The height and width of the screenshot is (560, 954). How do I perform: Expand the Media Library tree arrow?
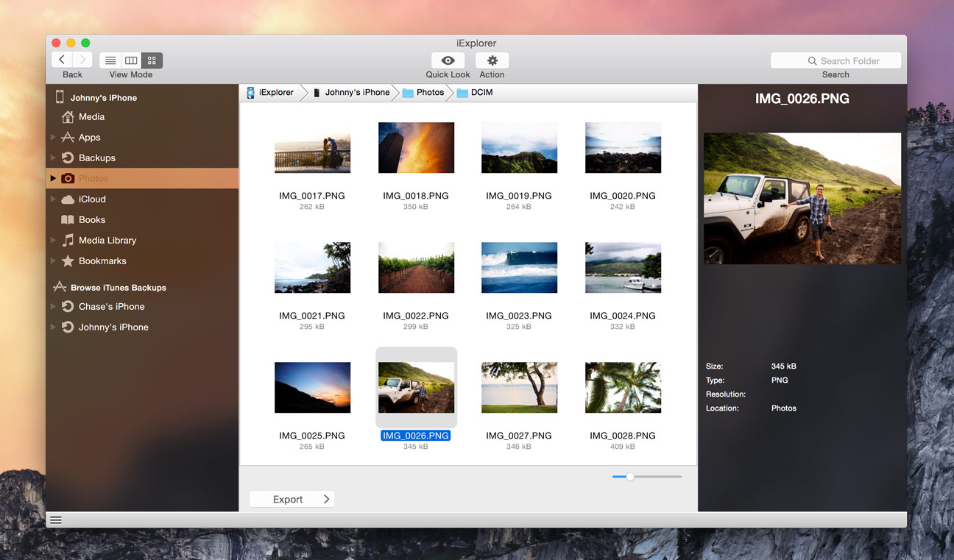(53, 241)
